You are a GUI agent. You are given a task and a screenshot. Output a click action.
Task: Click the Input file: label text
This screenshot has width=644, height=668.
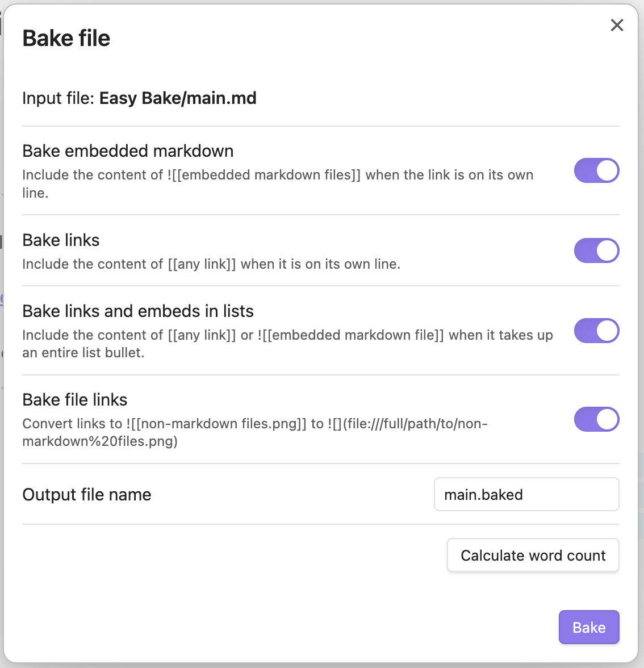click(x=58, y=98)
